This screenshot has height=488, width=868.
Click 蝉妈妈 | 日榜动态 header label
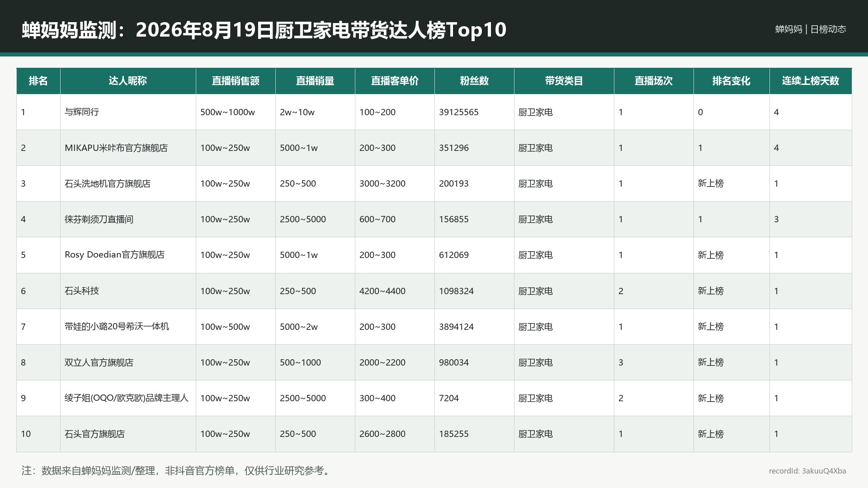(811, 29)
